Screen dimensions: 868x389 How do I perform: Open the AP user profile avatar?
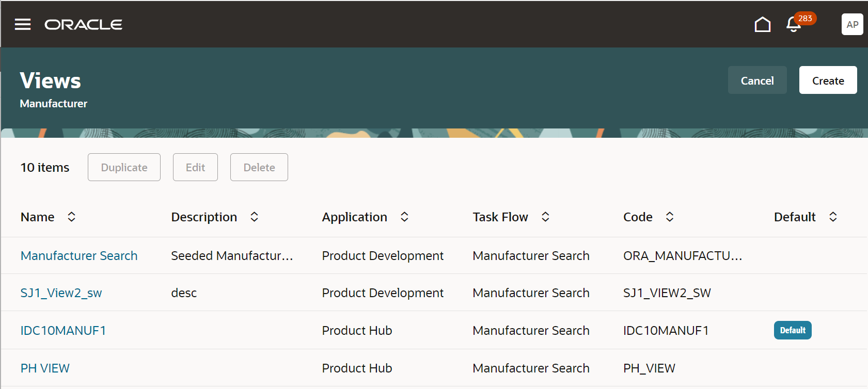coord(852,24)
